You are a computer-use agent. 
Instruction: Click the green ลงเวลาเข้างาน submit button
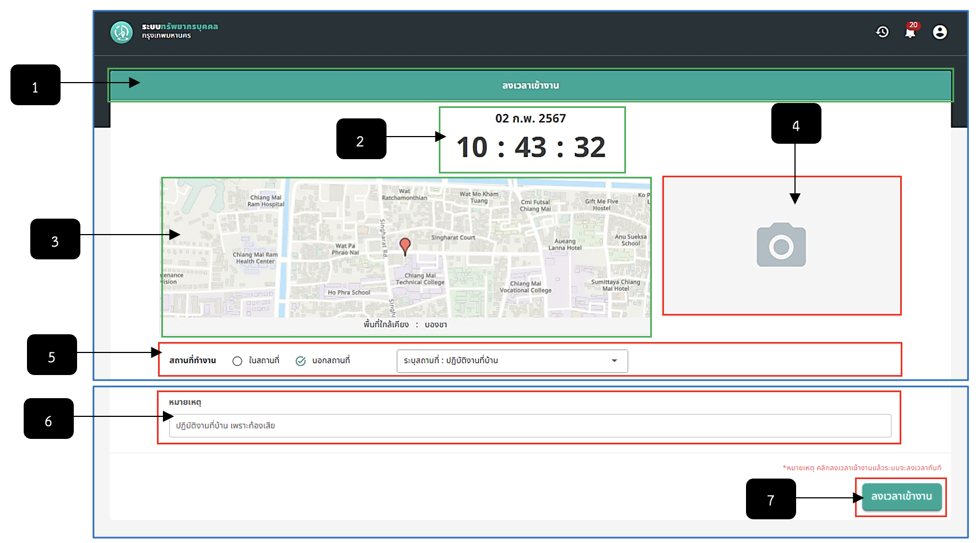coord(901,497)
